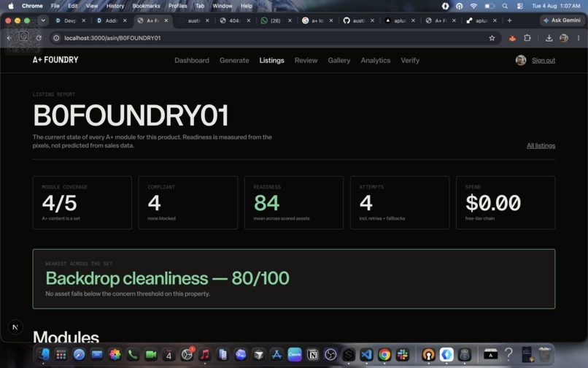Open OBS from the dock
Screen dimensions: 588x368
pos(330,354)
